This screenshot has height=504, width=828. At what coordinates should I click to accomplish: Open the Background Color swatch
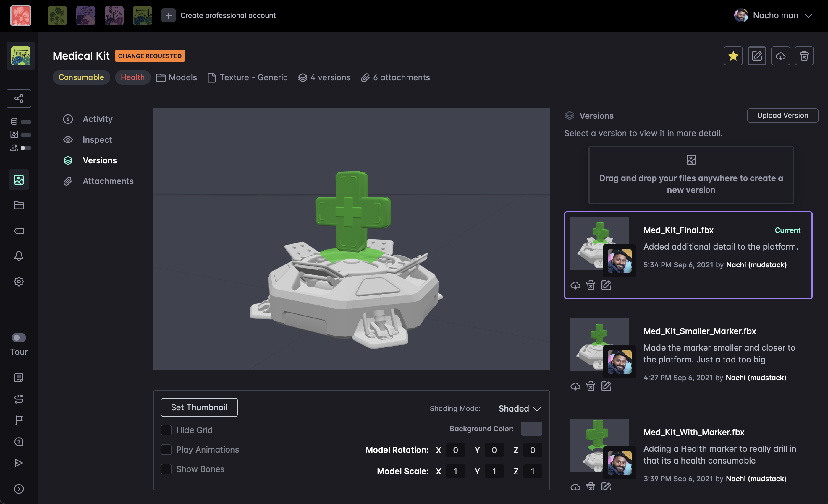pyautogui.click(x=531, y=429)
